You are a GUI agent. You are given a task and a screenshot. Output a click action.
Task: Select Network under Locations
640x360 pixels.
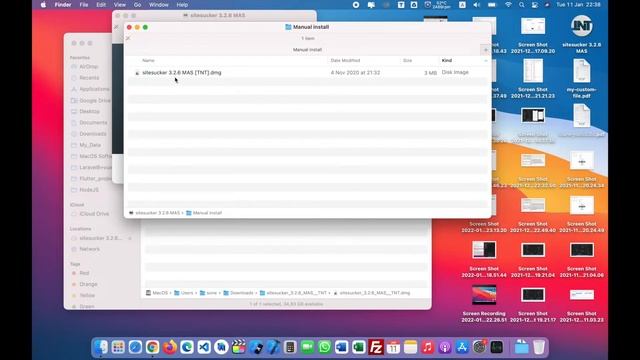[89, 249]
